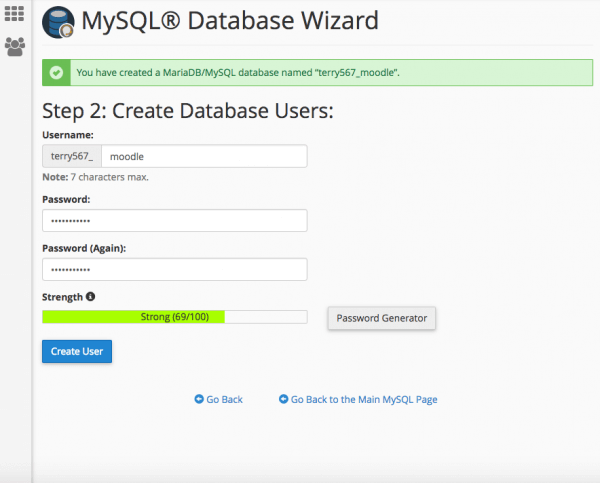The height and width of the screenshot is (483, 600).
Task: Click the Username label
Action: tap(68, 135)
